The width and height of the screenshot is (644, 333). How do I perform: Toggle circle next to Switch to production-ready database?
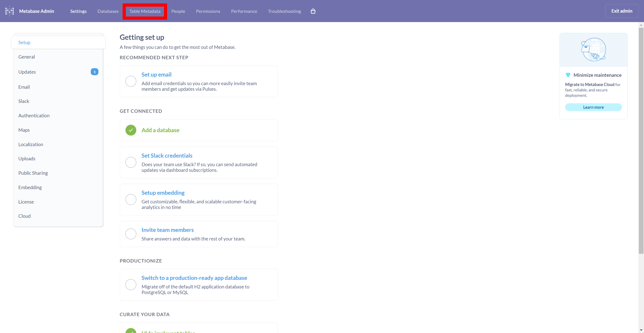(131, 285)
